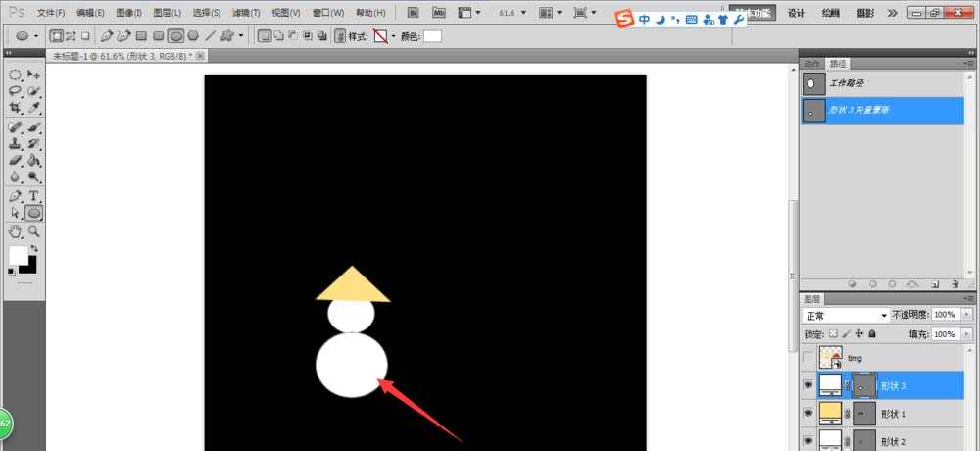Show the hidden timg layer
The height and width of the screenshot is (451, 980).
(x=808, y=360)
